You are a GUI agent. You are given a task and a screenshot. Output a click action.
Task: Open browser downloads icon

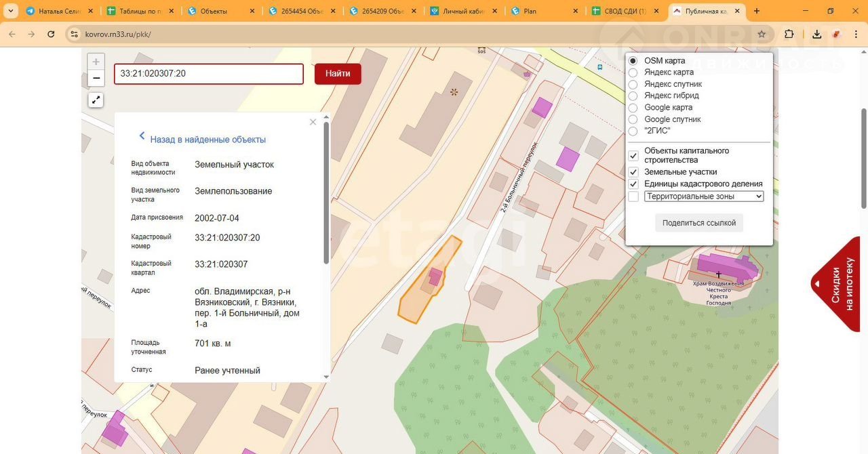tap(817, 34)
